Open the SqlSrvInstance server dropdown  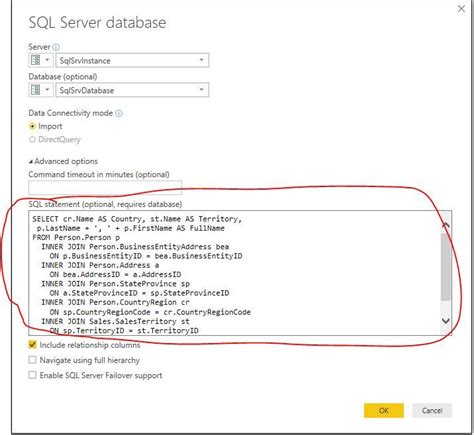(x=201, y=60)
